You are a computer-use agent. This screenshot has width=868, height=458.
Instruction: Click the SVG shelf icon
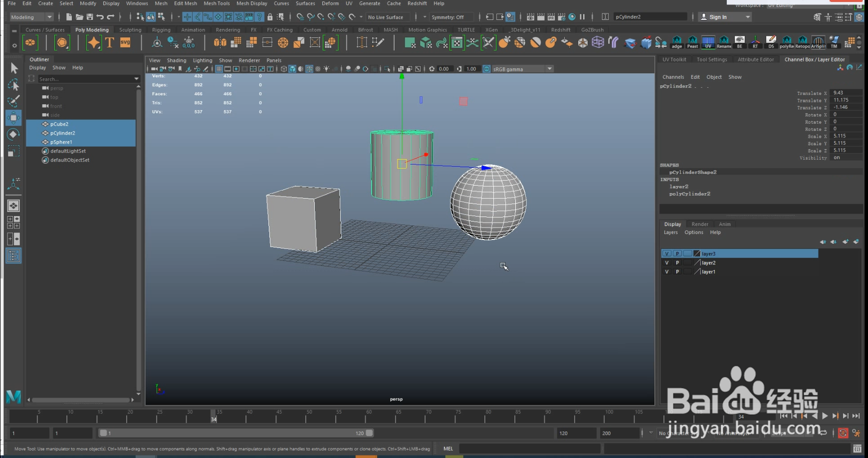click(125, 43)
